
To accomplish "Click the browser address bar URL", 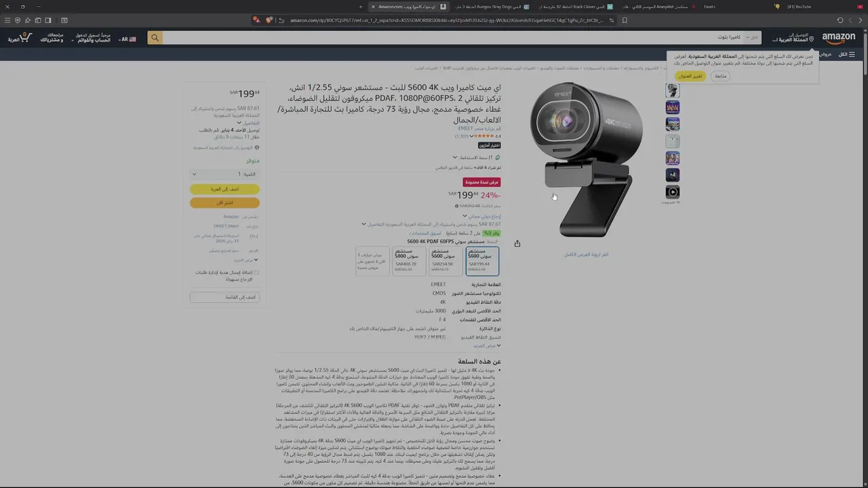I will point(446,20).
